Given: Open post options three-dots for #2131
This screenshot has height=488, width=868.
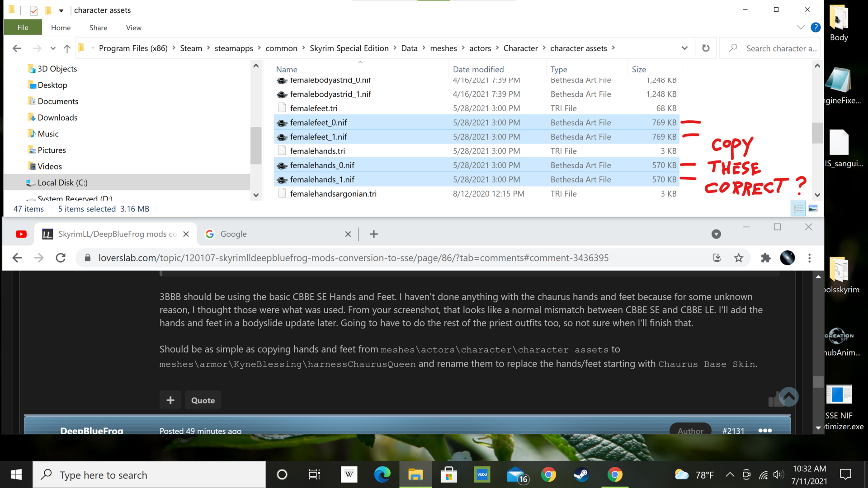Looking at the screenshot, I should coord(765,431).
